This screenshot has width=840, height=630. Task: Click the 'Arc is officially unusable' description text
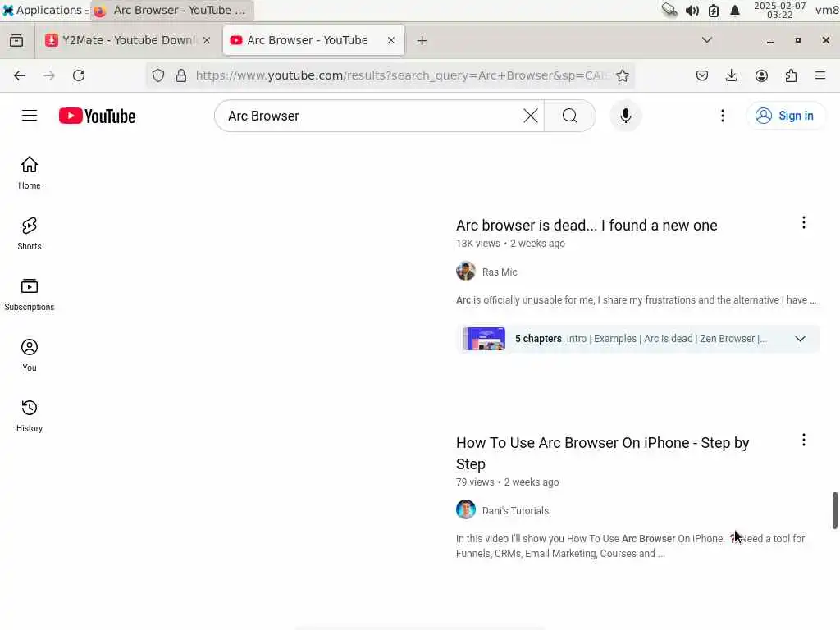coord(636,300)
